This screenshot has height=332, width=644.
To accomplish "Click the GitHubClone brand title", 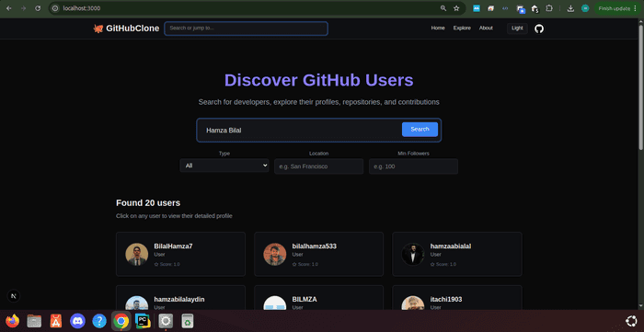I will pyautogui.click(x=132, y=29).
